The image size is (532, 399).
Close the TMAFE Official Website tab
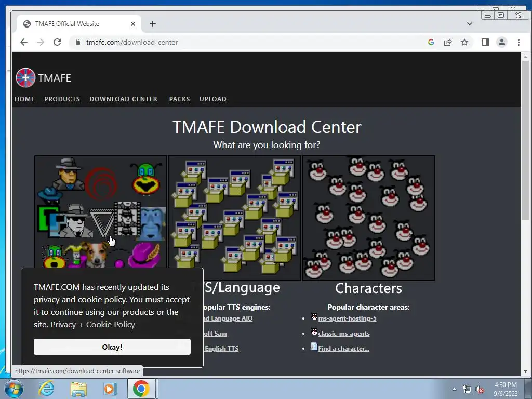[133, 24]
